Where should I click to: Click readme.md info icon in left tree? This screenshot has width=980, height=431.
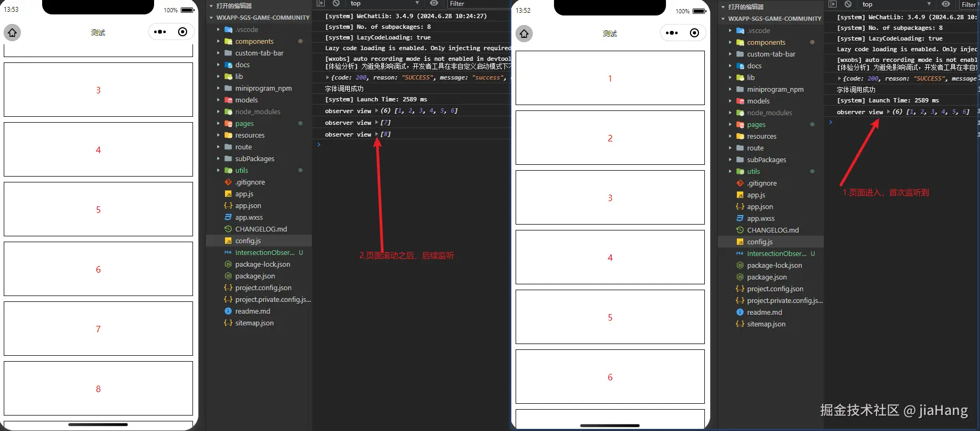pos(228,311)
